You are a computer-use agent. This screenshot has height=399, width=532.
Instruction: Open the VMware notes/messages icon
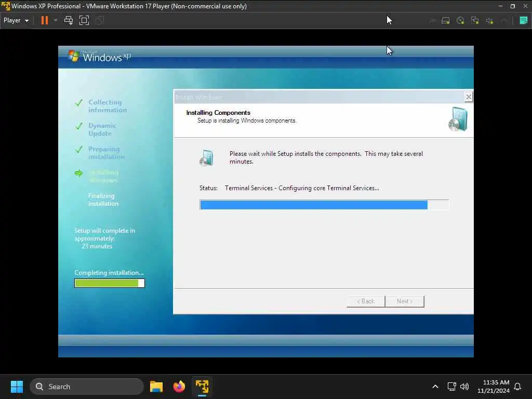[523, 21]
